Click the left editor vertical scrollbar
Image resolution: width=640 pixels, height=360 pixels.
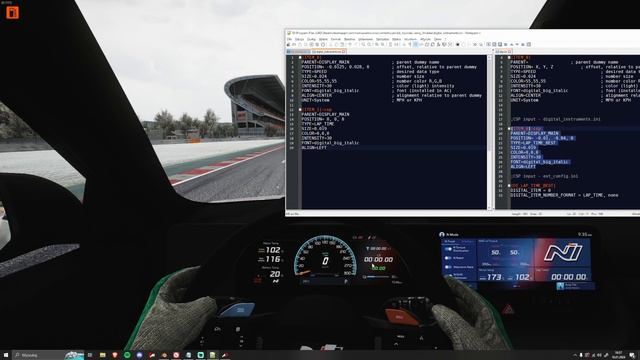pos(489,133)
